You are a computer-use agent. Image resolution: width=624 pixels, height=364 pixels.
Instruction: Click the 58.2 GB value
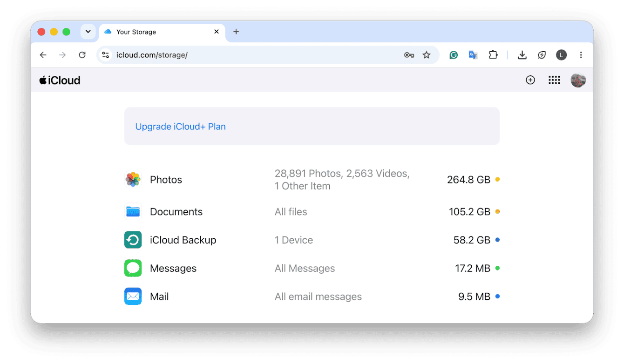point(472,240)
